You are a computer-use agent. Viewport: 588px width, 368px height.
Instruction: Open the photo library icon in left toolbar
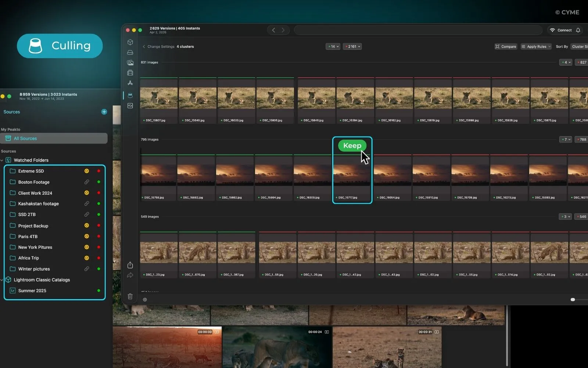point(130,63)
